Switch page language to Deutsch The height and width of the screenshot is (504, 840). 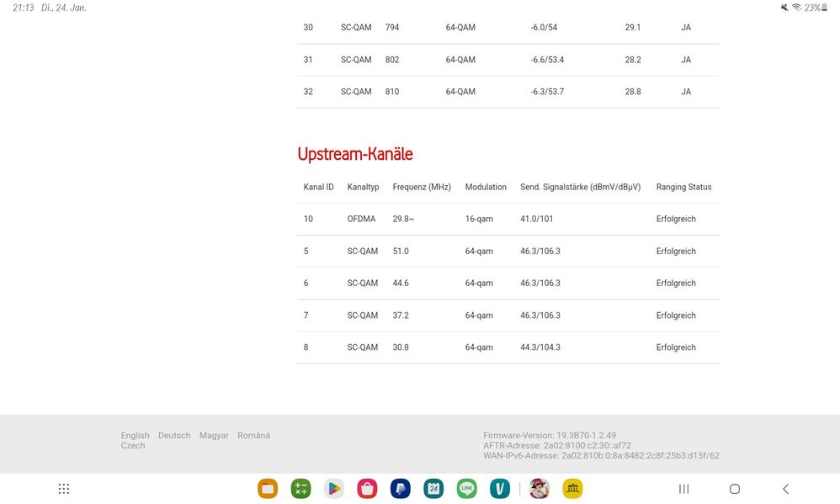pyautogui.click(x=174, y=436)
